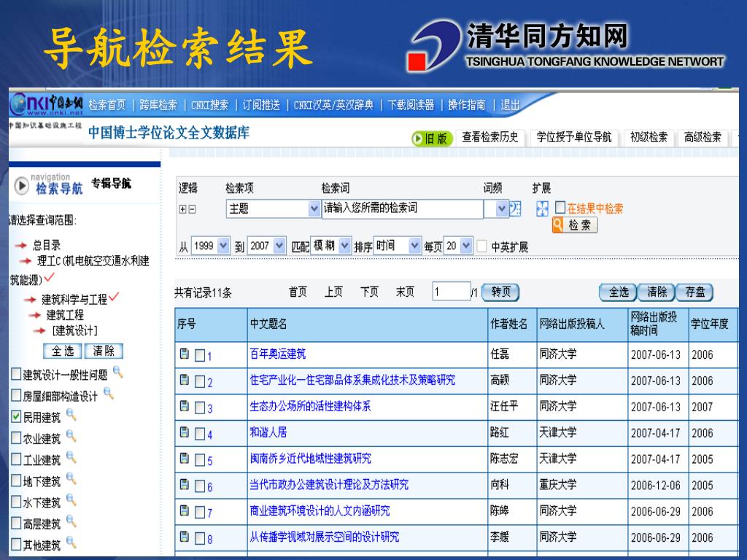Click the save icon for result row 1
The image size is (747, 560).
coord(185,354)
